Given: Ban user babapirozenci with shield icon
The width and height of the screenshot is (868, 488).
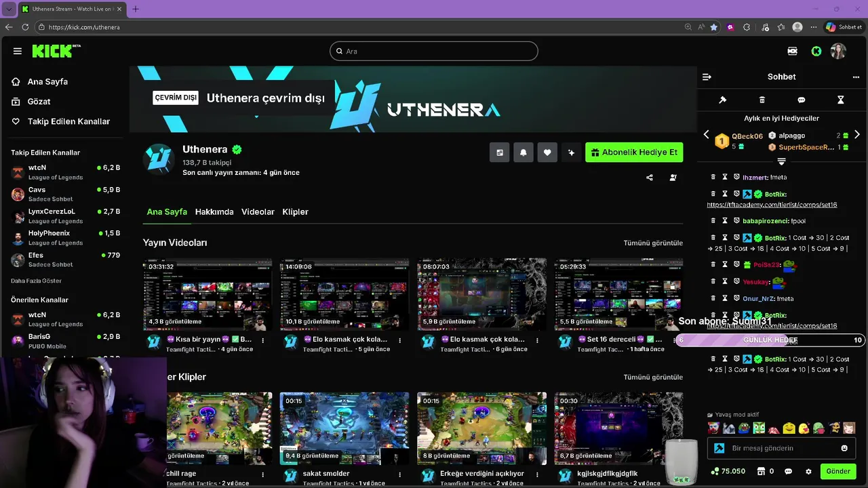Looking at the screenshot, I should click(736, 221).
